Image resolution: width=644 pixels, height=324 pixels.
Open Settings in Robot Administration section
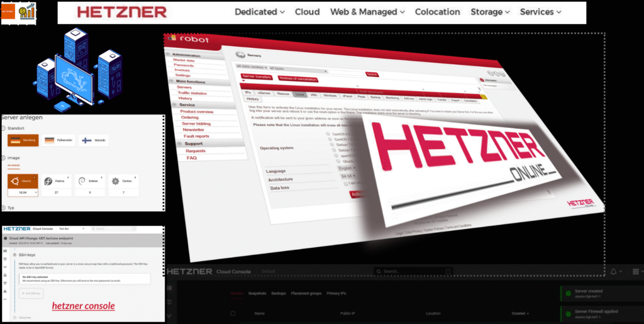pyautogui.click(x=183, y=75)
